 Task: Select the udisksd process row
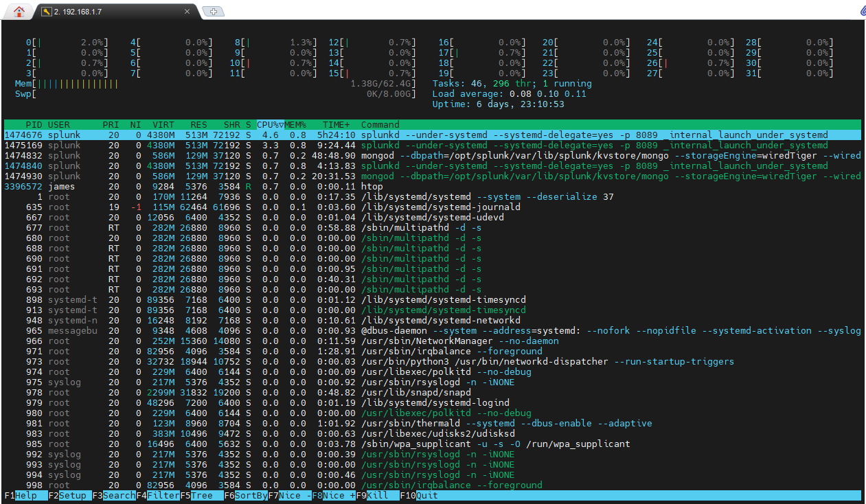(x=433, y=434)
